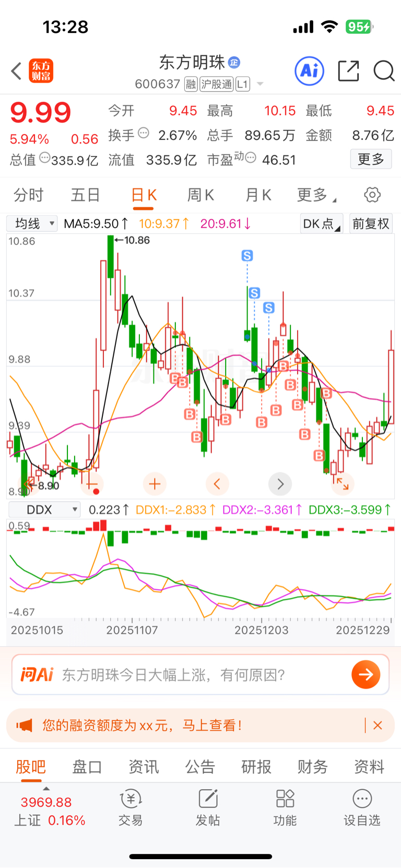Viewport: 401px width, 868px height.
Task: Open the 公告 tab
Action: coord(200,766)
